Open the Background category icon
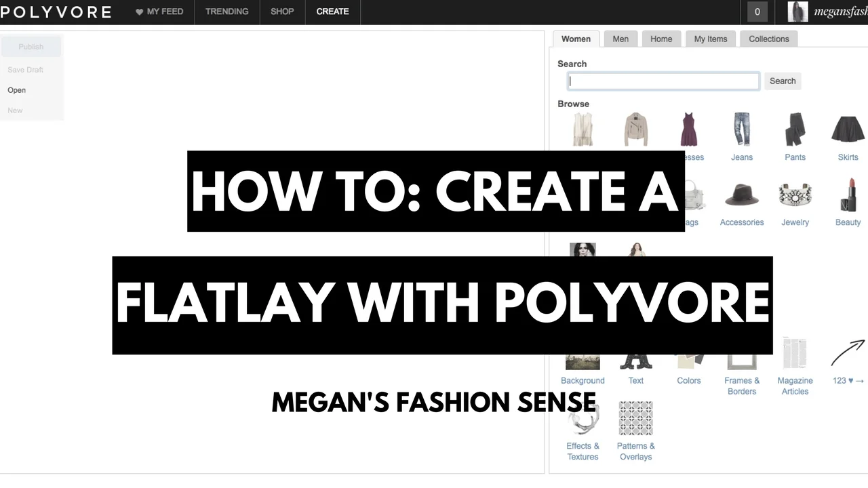The width and height of the screenshot is (868, 488). (583, 362)
